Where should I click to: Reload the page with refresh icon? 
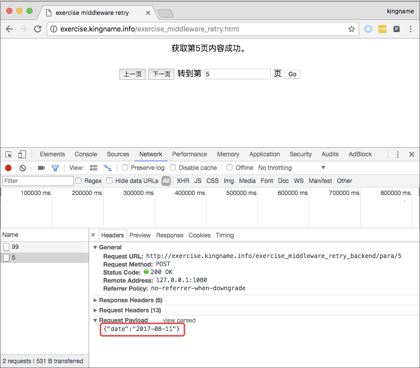click(37, 29)
